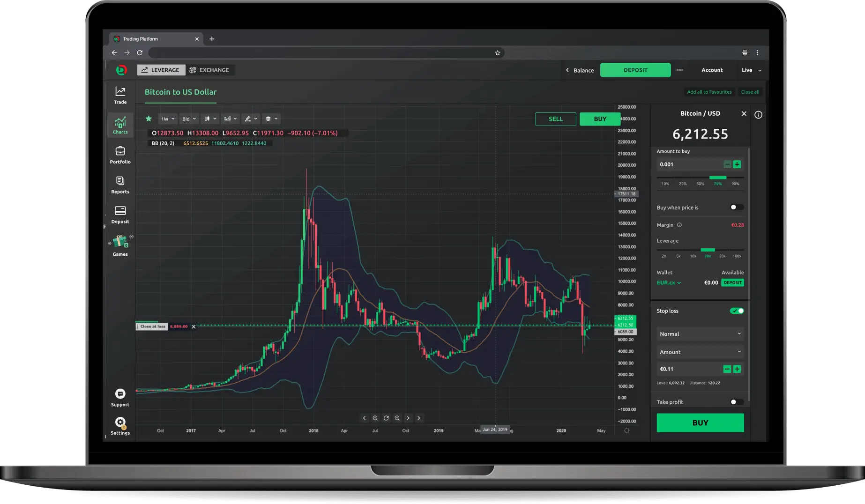Switch to the EXCHANGE tab
Screen dimensions: 865x504
click(x=209, y=70)
